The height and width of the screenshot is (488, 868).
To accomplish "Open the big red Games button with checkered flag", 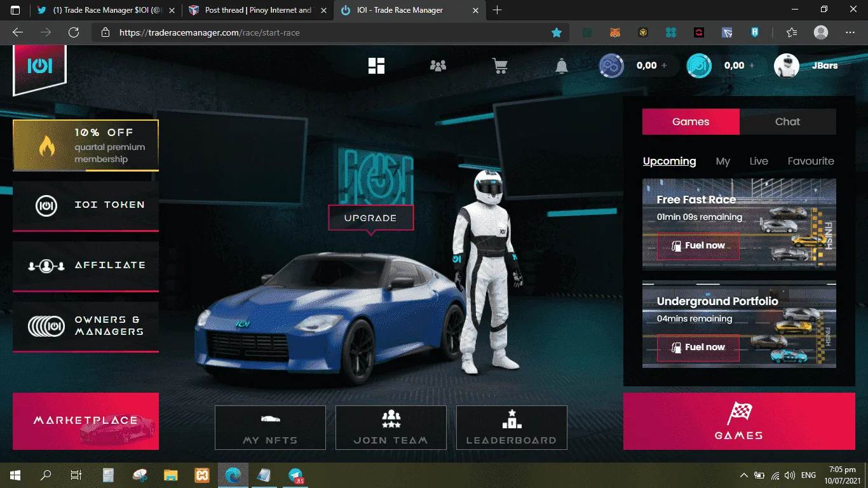I will tap(739, 421).
